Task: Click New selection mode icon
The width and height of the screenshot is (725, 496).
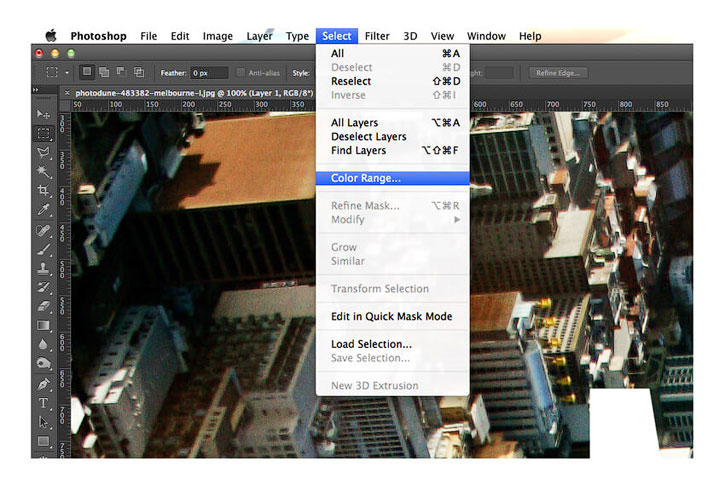Action: (87, 72)
